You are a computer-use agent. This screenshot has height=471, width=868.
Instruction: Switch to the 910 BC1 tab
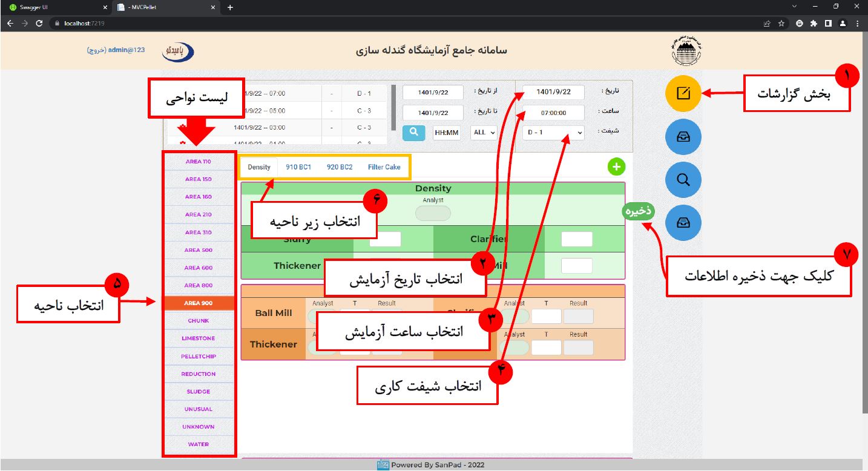(298, 167)
